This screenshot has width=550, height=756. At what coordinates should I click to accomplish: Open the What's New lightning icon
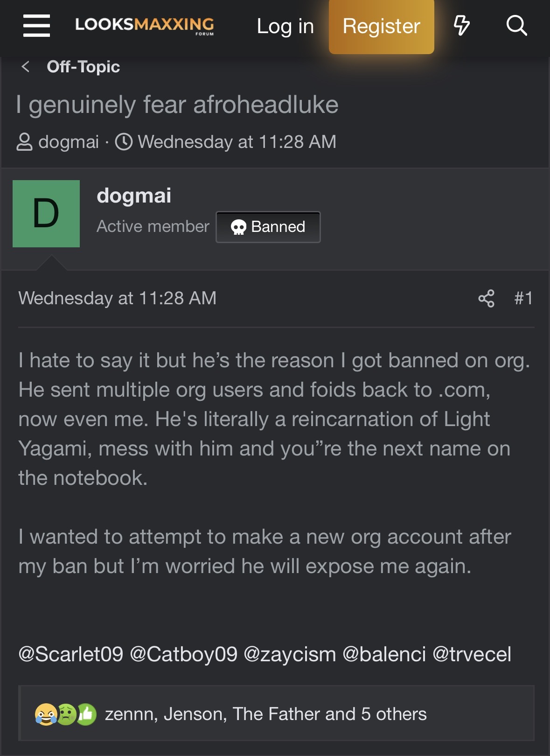[461, 26]
